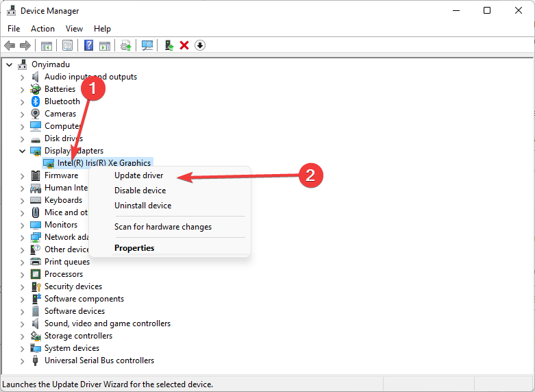
Task: Click the Print queues printer icon
Action: tap(36, 262)
